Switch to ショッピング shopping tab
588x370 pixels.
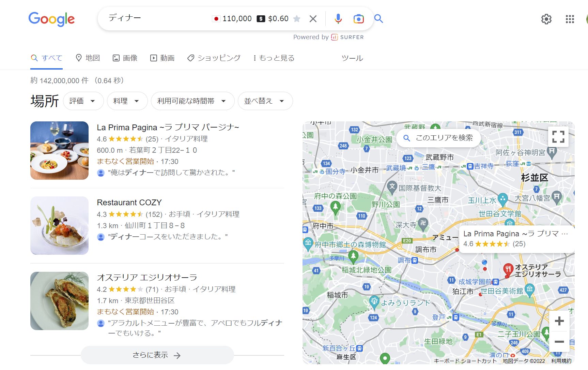click(214, 58)
